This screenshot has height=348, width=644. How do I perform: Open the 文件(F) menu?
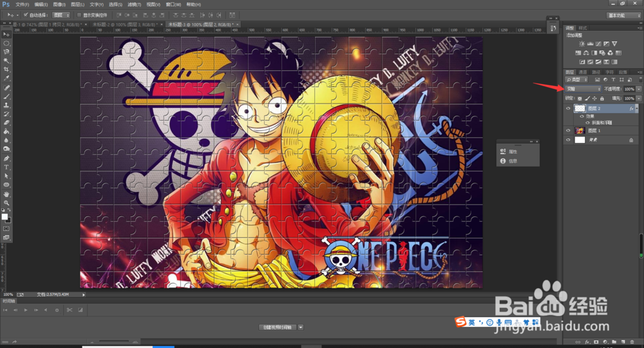[x=22, y=5]
